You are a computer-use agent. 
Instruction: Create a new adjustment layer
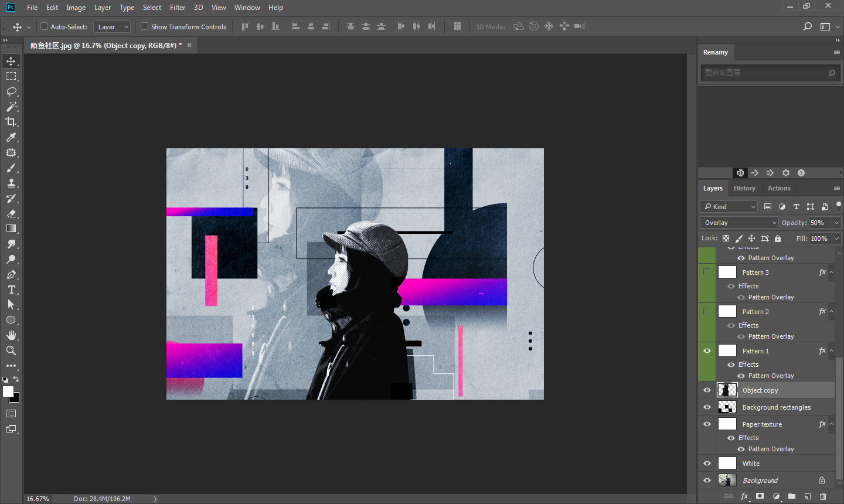(776, 496)
